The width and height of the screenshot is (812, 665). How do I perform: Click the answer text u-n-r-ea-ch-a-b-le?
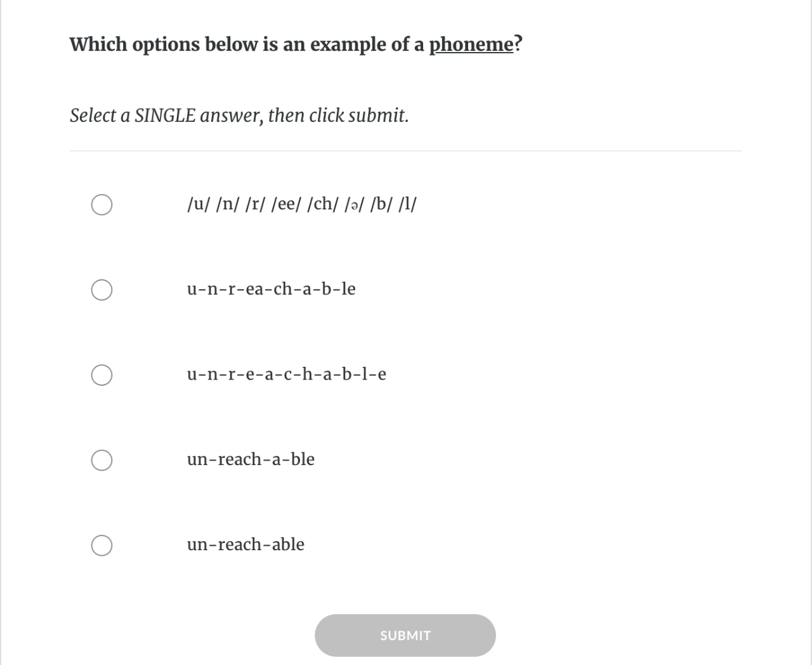click(x=272, y=289)
